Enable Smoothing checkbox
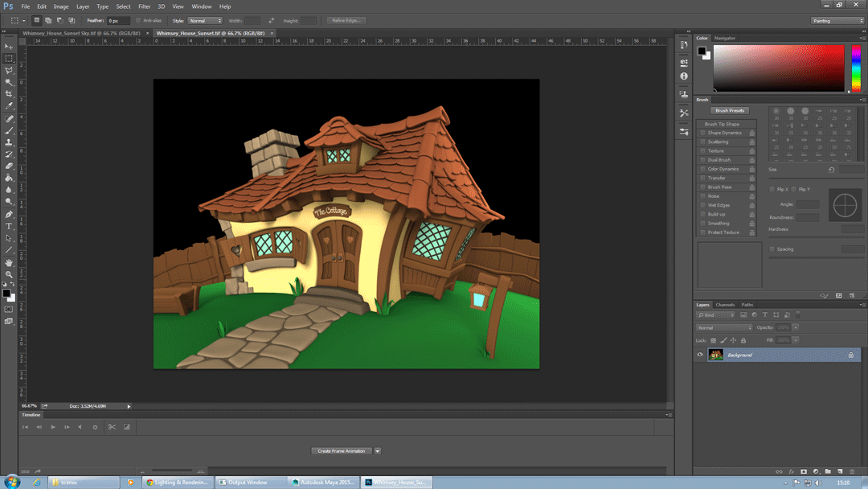This screenshot has width=868, height=489. tap(702, 223)
